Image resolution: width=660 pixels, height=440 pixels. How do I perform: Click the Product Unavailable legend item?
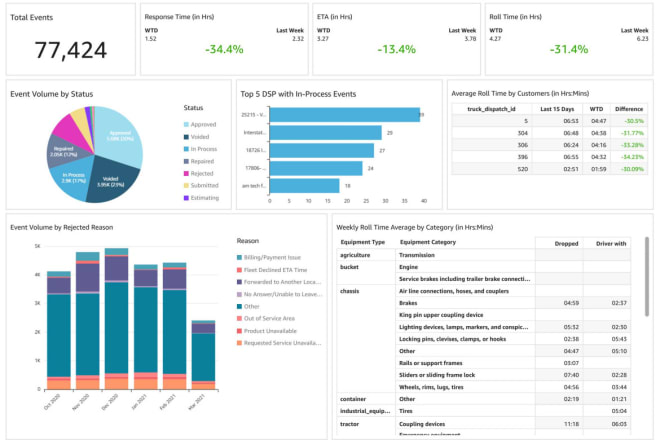coord(267,331)
